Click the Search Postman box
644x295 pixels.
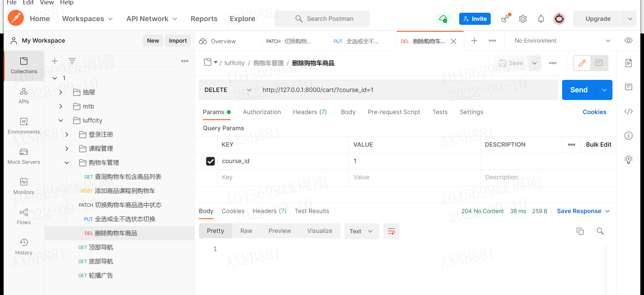coord(322,19)
